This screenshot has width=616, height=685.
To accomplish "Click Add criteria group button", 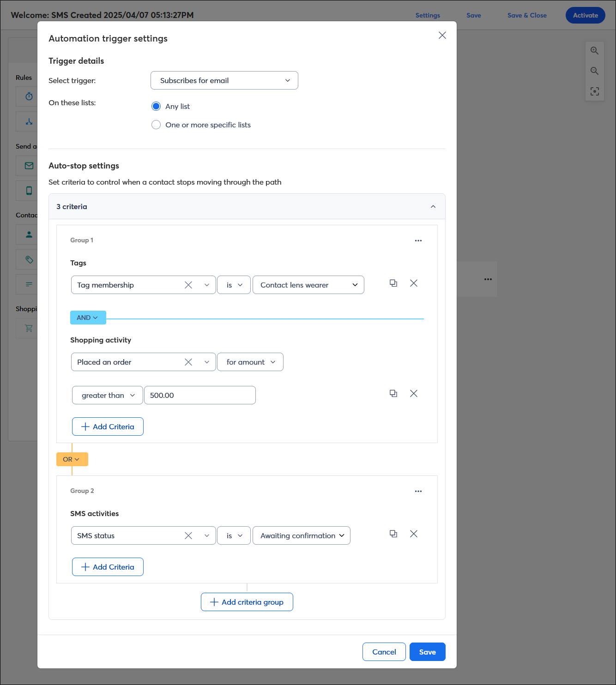I will pyautogui.click(x=247, y=602).
